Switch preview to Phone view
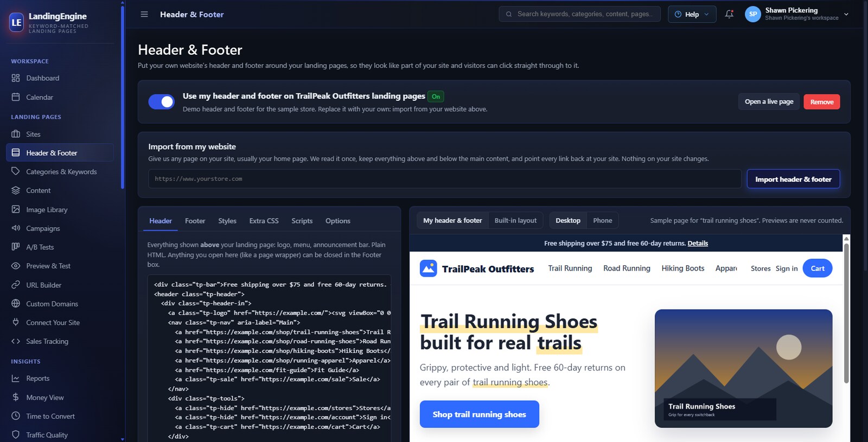This screenshot has width=868, height=442. click(x=602, y=221)
